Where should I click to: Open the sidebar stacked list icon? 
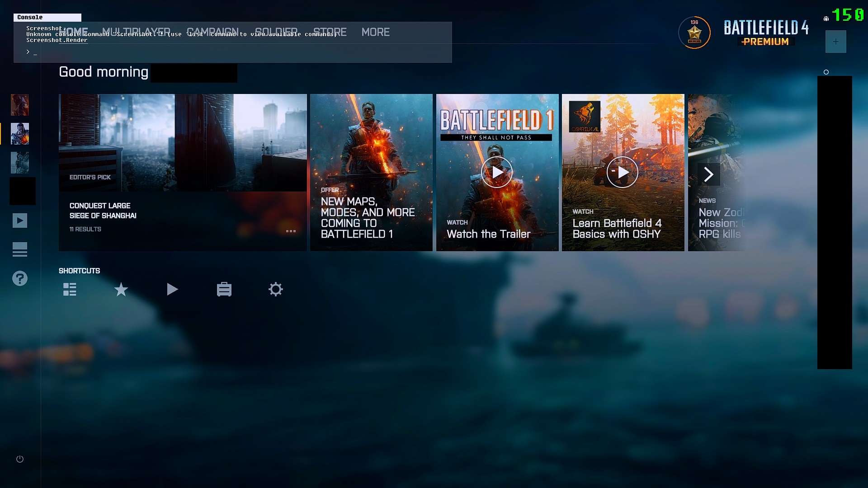20,249
